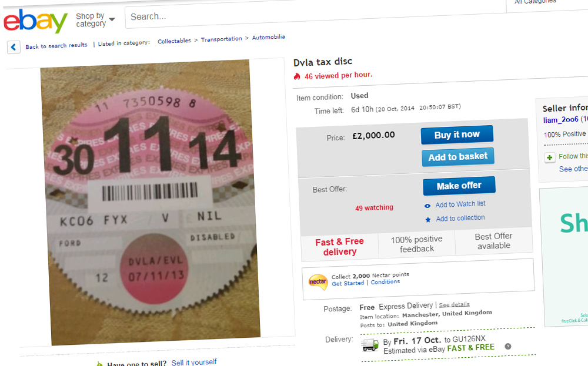Open the liam_2oo6 seller profile link
Image resolution: width=588 pixels, height=366 pixels.
560,120
